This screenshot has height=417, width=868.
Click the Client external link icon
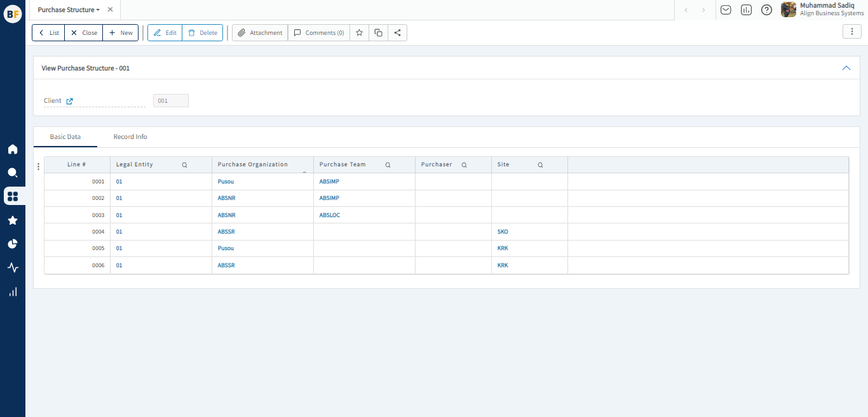coord(70,101)
